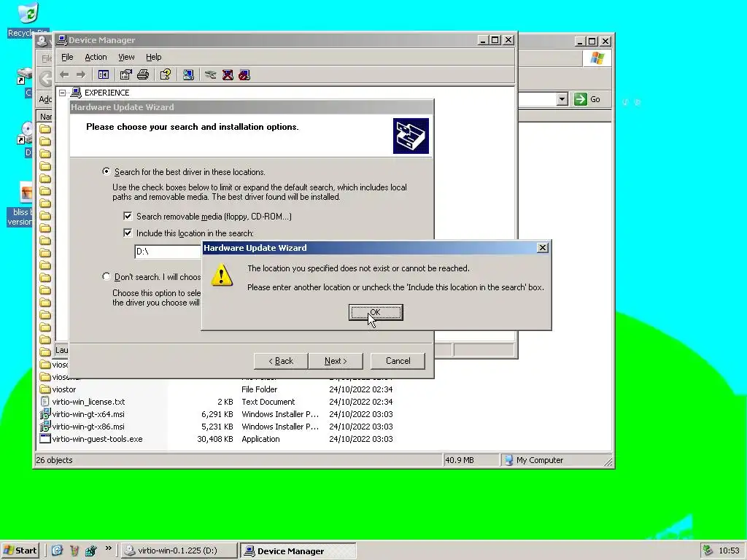Click the application icon of virtio-win-guest-tools.exe

click(44, 439)
